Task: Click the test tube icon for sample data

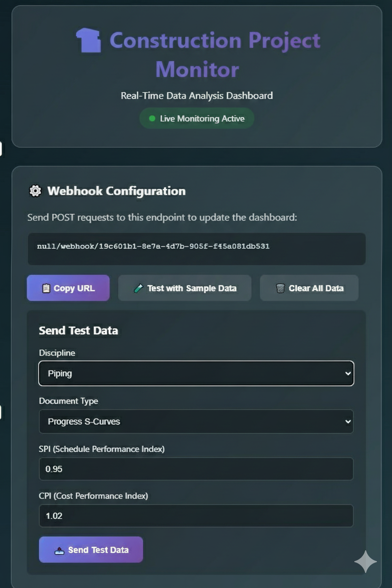Action: (x=138, y=288)
